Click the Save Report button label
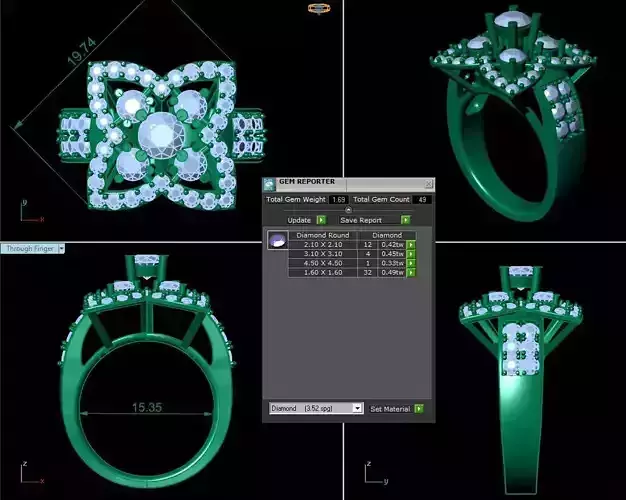Screen dimensions: 626x500 click(x=361, y=220)
